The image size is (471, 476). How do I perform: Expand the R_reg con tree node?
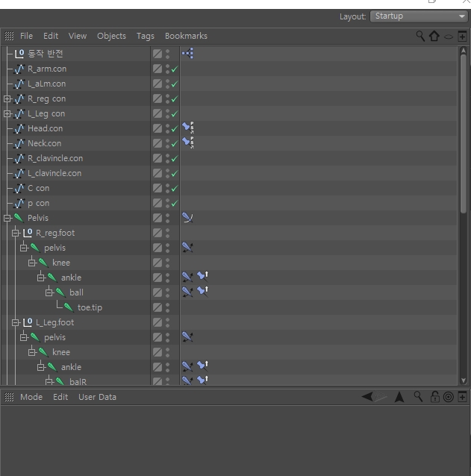pos(7,99)
